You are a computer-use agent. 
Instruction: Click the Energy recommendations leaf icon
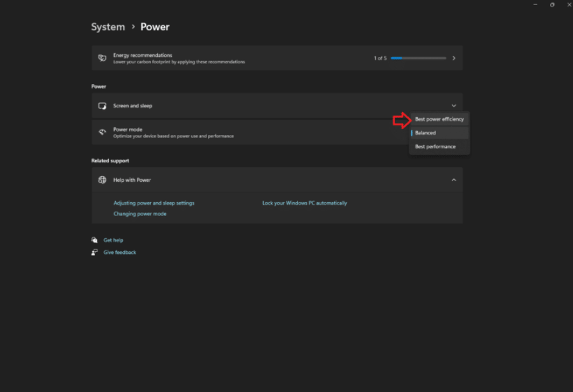102,58
